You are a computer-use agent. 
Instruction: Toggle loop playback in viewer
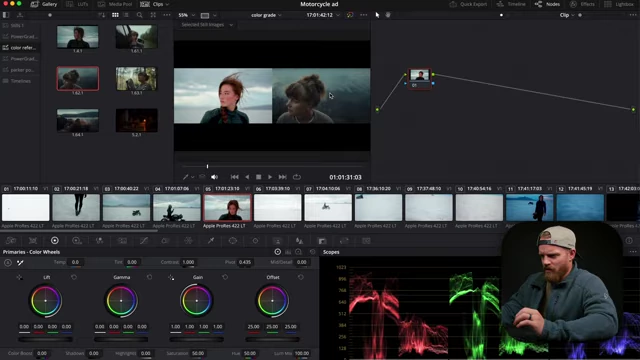click(x=297, y=177)
